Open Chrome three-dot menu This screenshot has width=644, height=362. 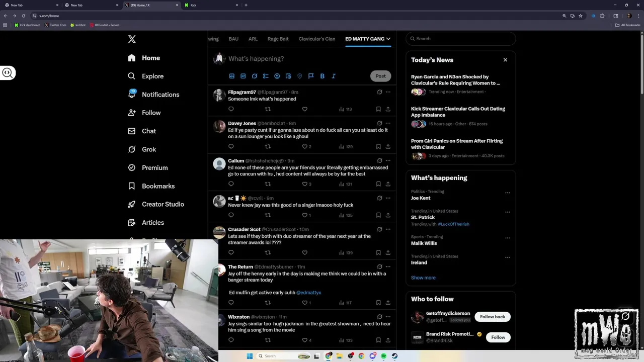(x=638, y=16)
